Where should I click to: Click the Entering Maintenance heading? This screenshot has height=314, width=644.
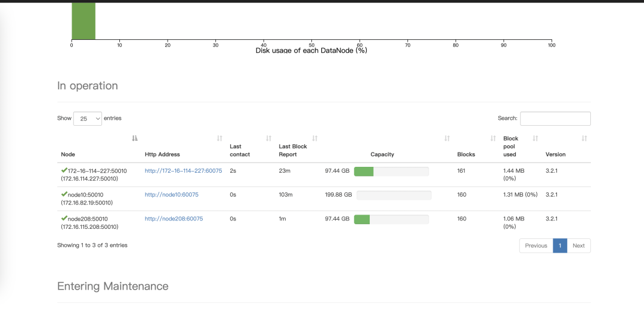coord(113,286)
